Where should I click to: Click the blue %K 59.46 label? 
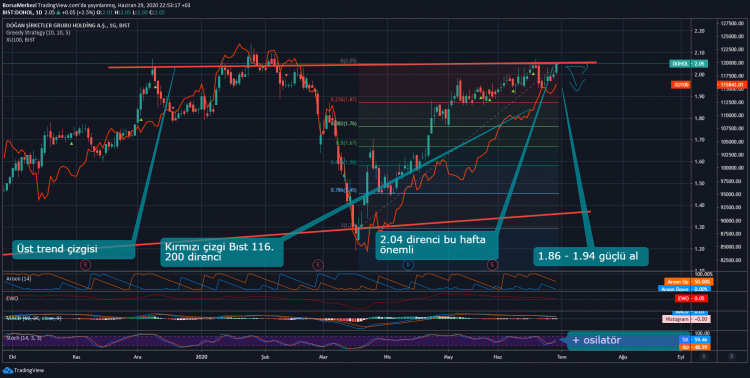click(694, 339)
